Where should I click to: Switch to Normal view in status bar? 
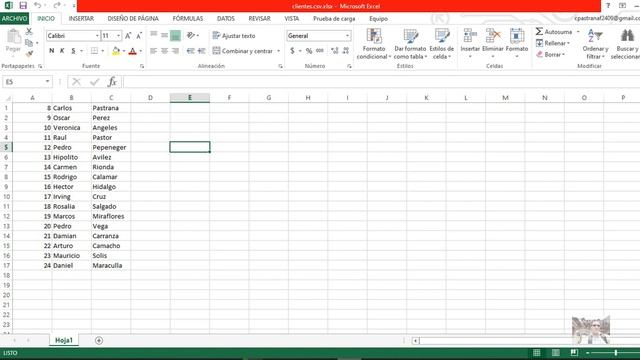536,353
